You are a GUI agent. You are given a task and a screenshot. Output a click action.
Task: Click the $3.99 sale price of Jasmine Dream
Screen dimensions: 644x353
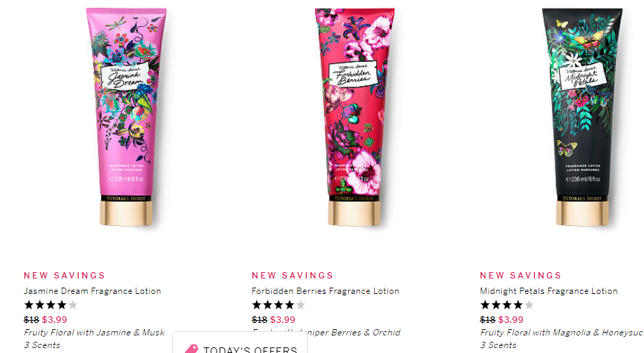(x=55, y=320)
